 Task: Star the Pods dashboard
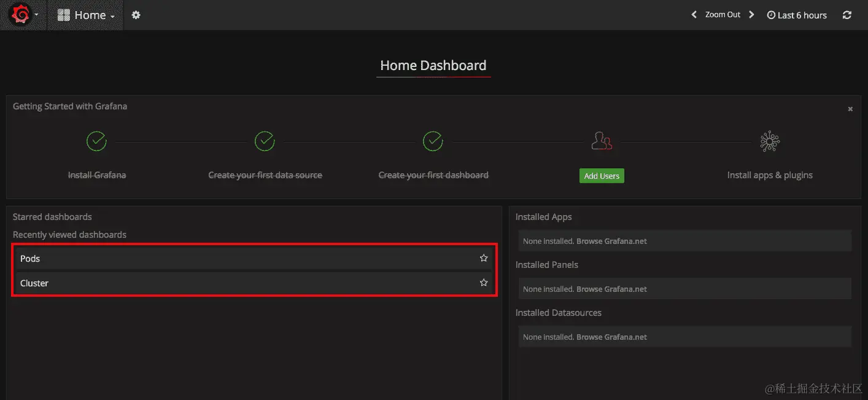pos(484,258)
